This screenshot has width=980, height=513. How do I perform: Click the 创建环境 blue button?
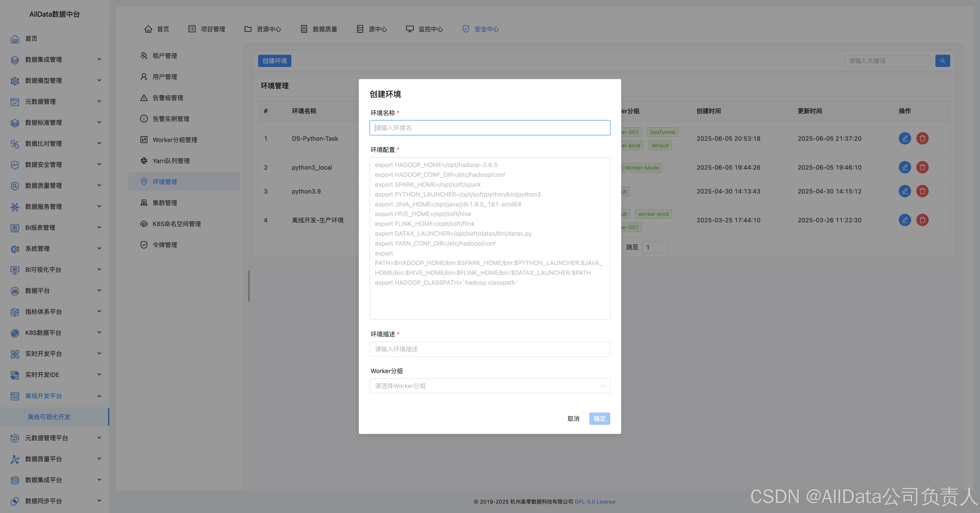pyautogui.click(x=274, y=61)
